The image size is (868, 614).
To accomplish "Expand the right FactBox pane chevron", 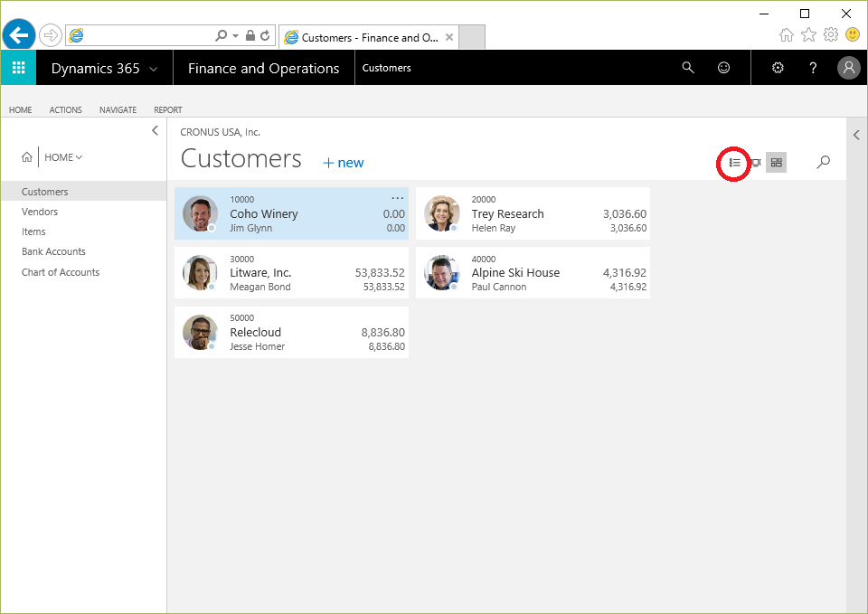I will click(856, 135).
